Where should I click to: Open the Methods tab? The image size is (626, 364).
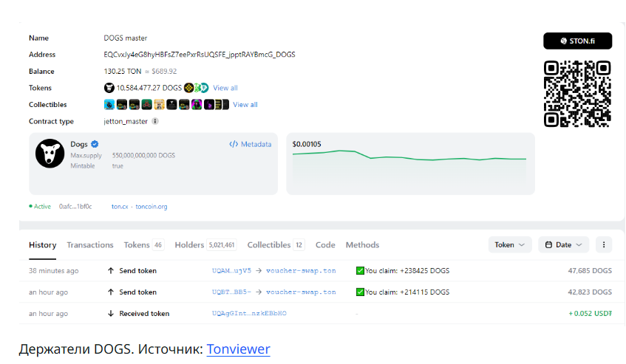(x=362, y=245)
